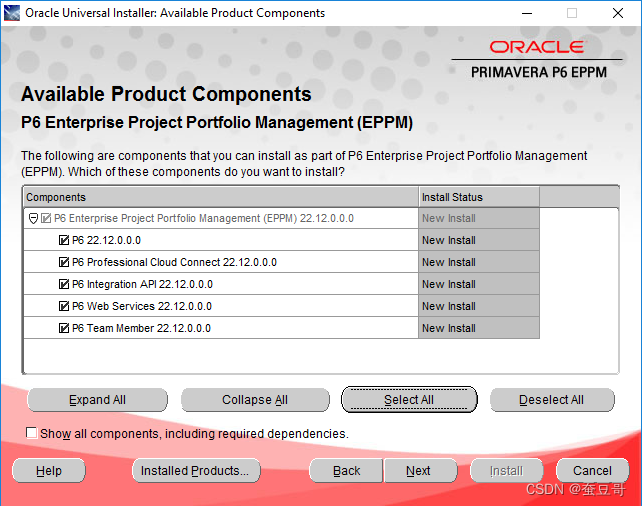
Task: Enable Show all components including dependencies
Action: tap(32, 433)
